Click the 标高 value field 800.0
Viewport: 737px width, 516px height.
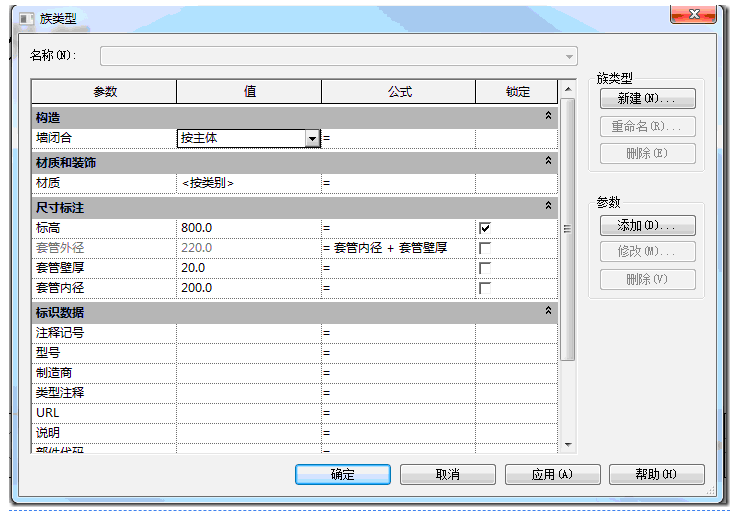[248, 228]
